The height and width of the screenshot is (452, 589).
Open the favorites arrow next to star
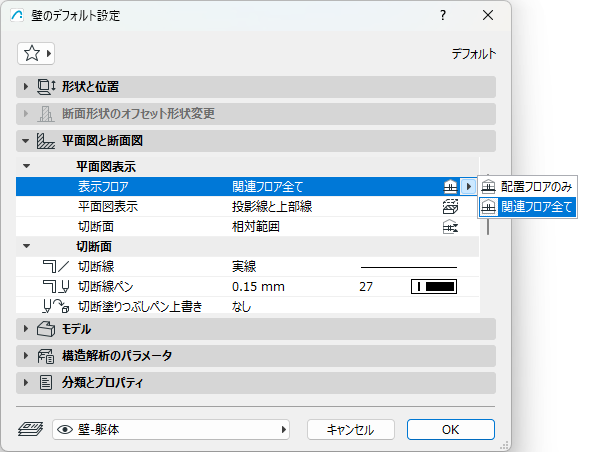point(48,53)
